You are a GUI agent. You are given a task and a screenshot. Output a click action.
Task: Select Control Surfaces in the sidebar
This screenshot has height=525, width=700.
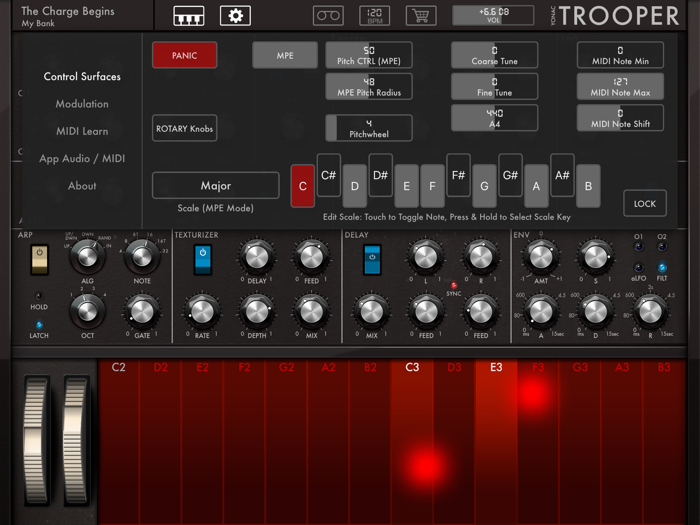pos(82,77)
